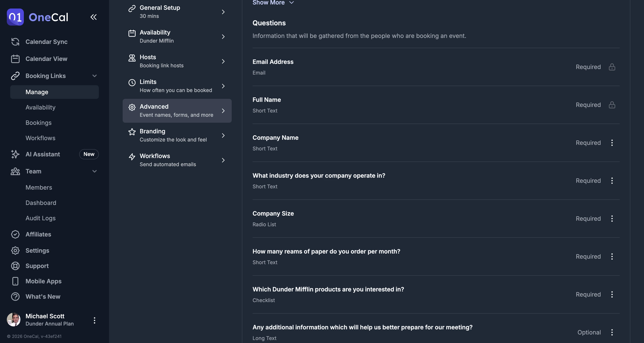The image size is (644, 343).
Task: Collapse the Team section chevron
Action: point(95,171)
